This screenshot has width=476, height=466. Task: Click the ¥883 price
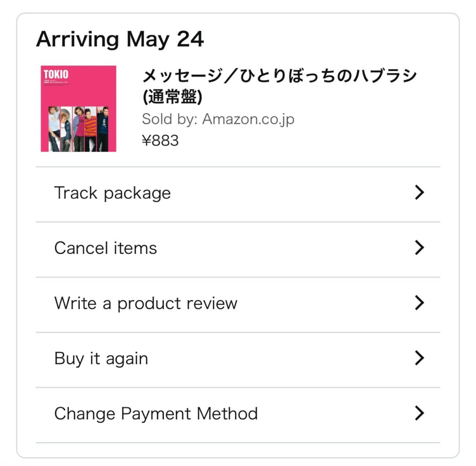pyautogui.click(x=160, y=140)
